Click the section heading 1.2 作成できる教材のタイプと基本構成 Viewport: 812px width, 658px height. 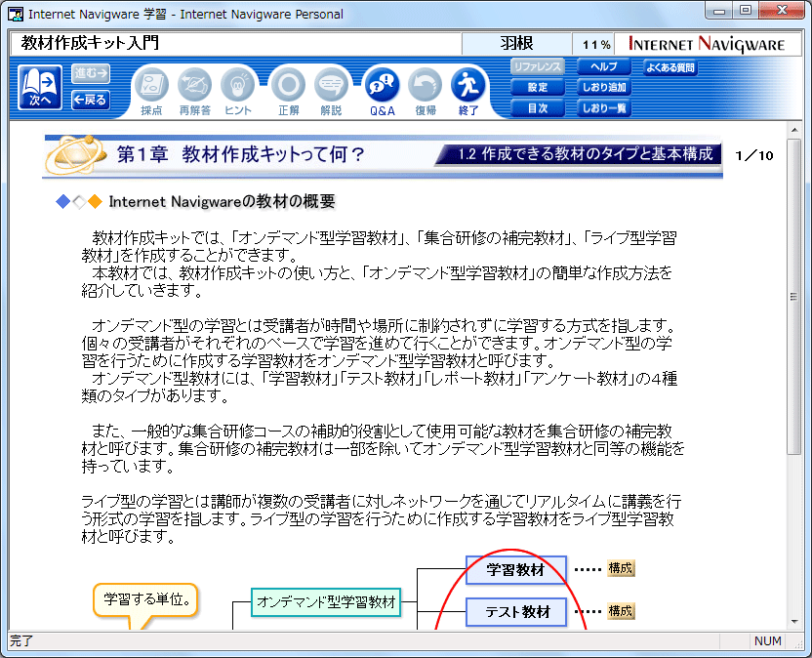586,154
